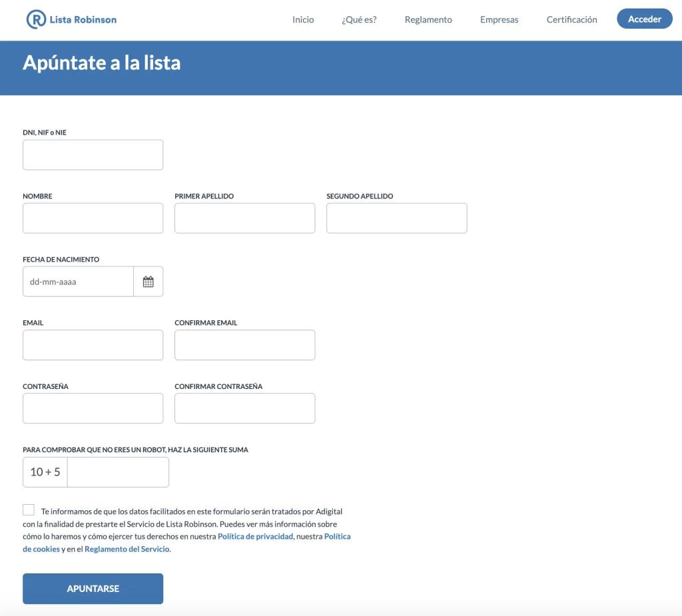Click the Acceder button

tap(644, 19)
